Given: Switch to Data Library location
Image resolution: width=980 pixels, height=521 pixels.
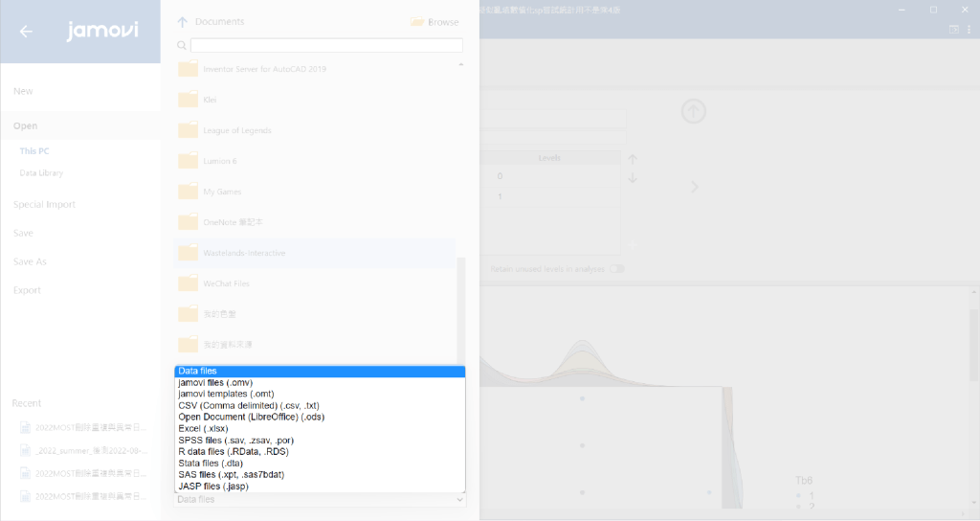Looking at the screenshot, I should tap(41, 173).
